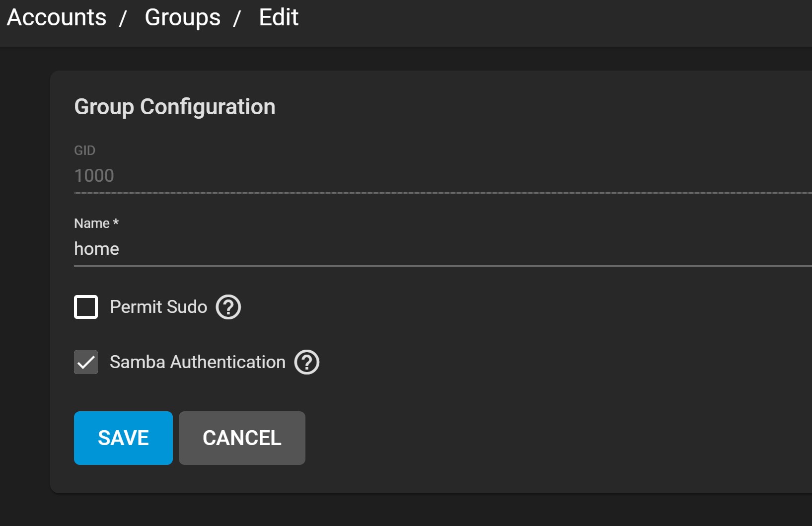Cancel editing the group
This screenshot has height=526, width=812.
pyautogui.click(x=242, y=438)
